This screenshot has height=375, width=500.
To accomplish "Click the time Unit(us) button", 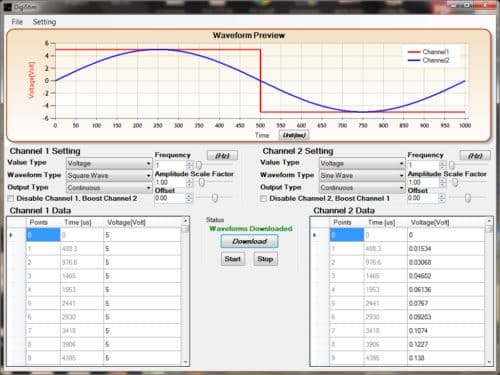I will click(294, 135).
